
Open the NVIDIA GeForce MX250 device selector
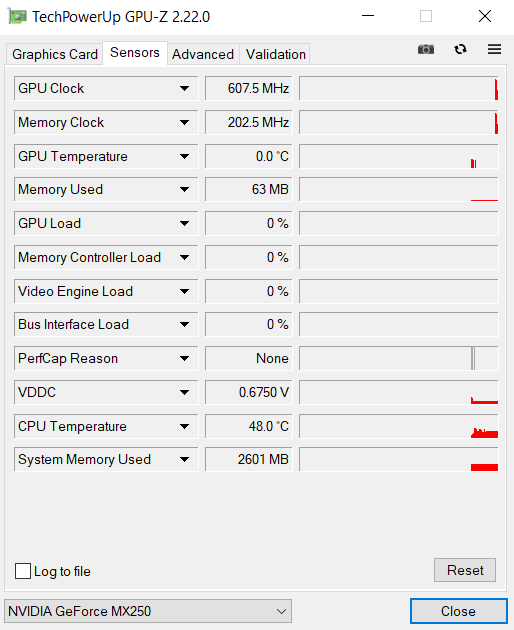coord(148,611)
